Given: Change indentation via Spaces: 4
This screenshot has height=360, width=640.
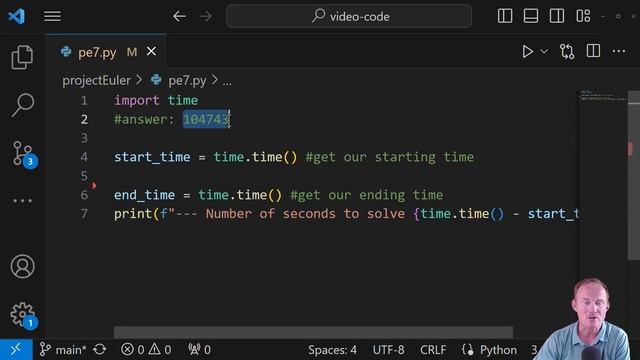Looking at the screenshot, I should (332, 350).
